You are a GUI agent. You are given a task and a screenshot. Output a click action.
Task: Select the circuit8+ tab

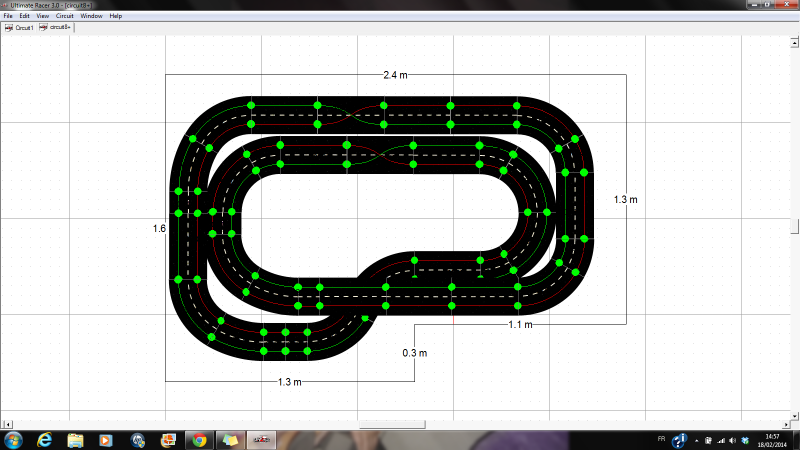tap(55, 28)
